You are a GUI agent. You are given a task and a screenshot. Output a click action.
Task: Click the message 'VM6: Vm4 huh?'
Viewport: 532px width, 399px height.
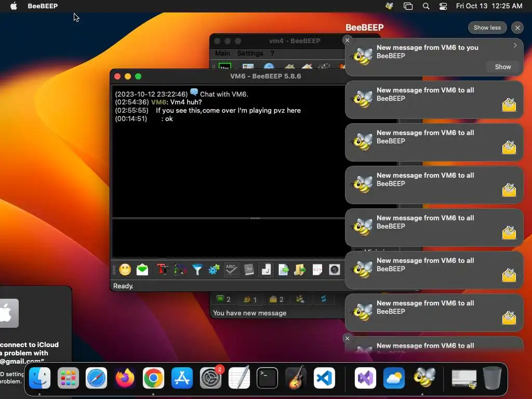pyautogui.click(x=177, y=102)
